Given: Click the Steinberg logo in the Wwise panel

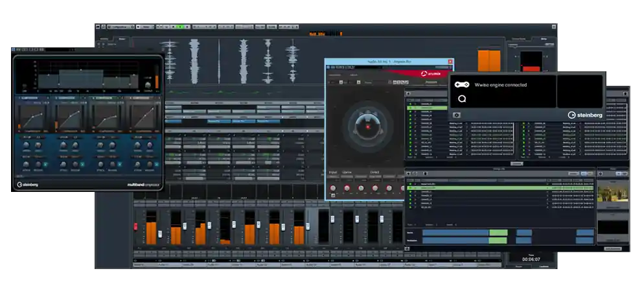Looking at the screenshot, I should 585,115.
